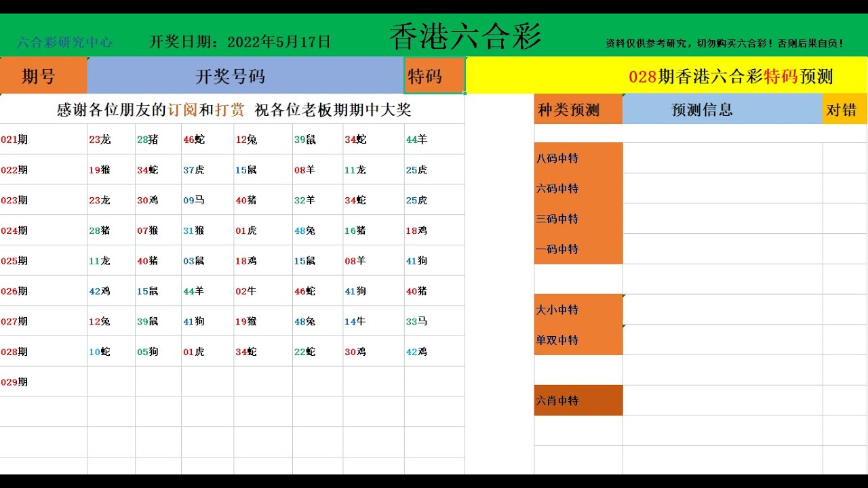This screenshot has width=868, height=488.
Task: Click the 028期香港六合彩特码预测 banner
Action: click(730, 77)
